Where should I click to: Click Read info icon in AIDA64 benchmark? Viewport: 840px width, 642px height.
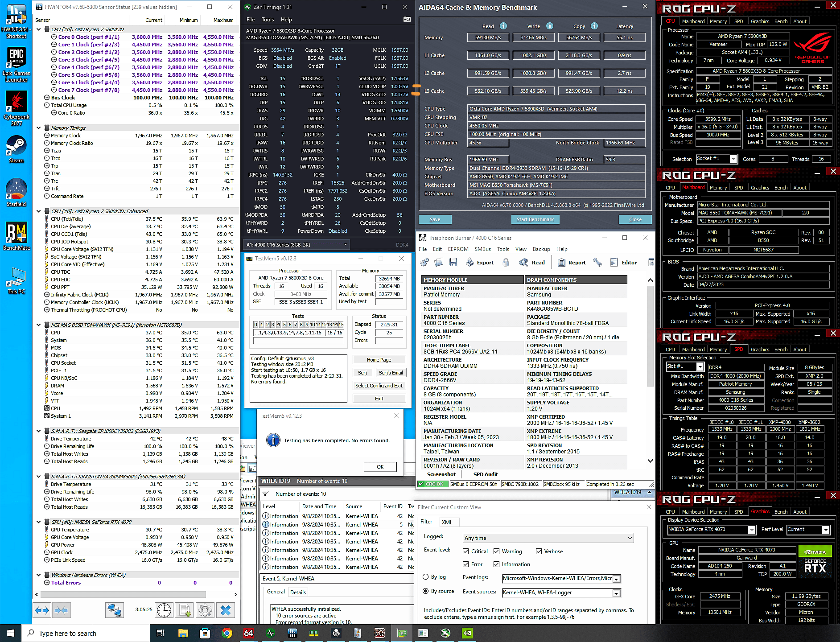pos(503,26)
